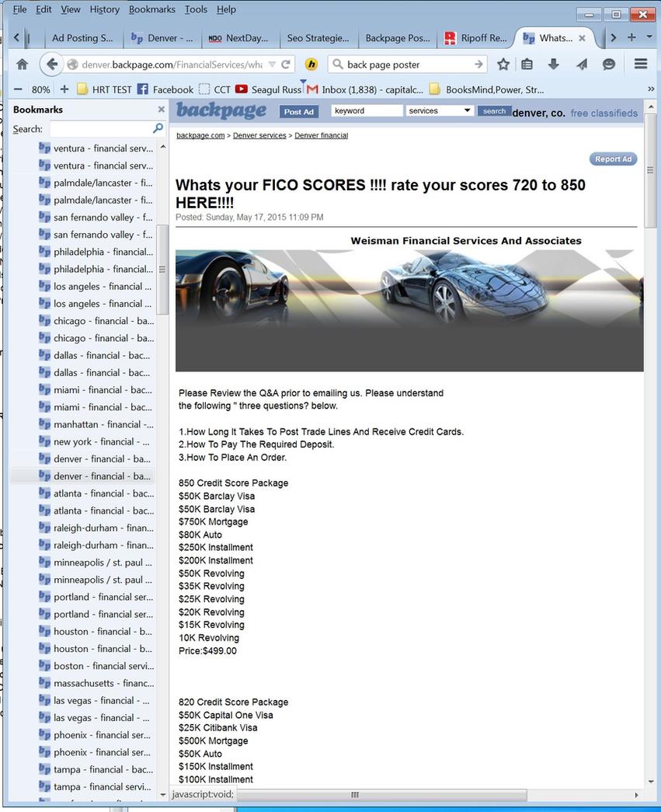This screenshot has width=661, height=812.
Task: Open the services category dropdown
Action: 439,110
